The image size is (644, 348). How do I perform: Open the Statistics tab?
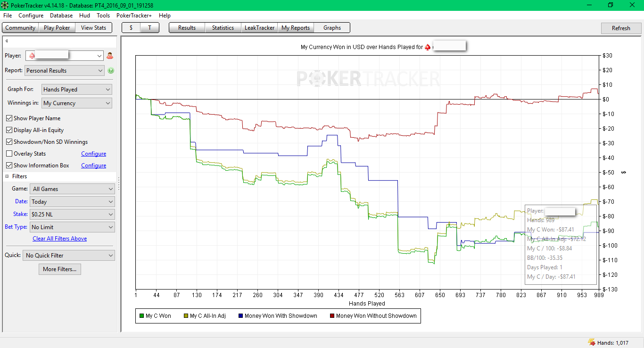tap(223, 28)
